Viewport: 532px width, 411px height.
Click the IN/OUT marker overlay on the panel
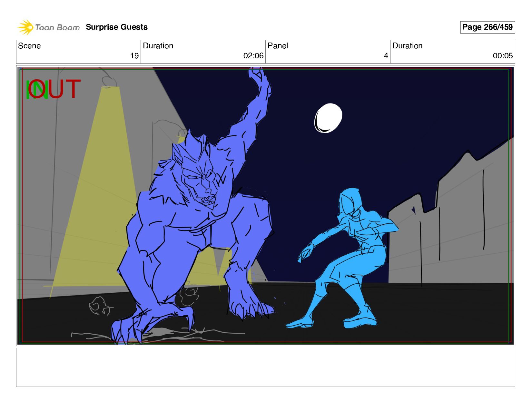coord(53,89)
